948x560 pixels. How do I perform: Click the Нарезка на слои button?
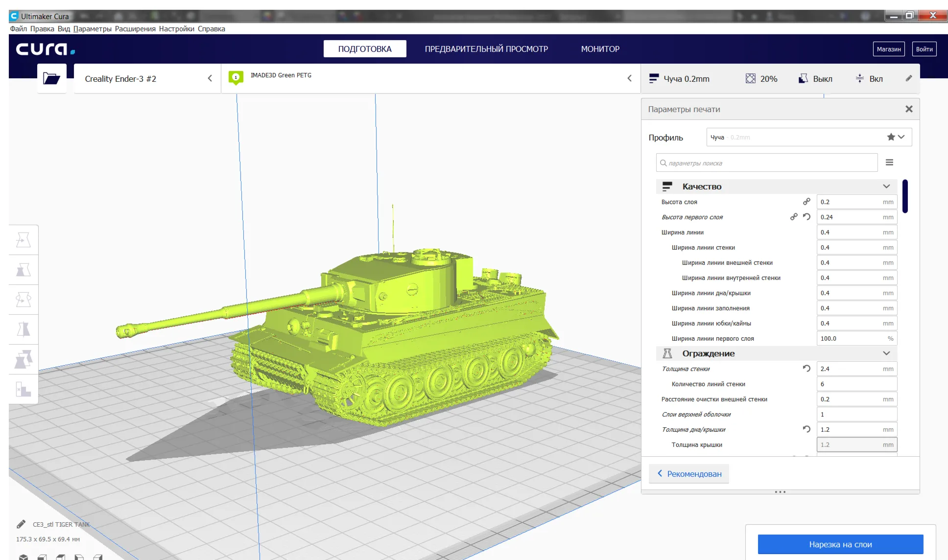tap(840, 544)
